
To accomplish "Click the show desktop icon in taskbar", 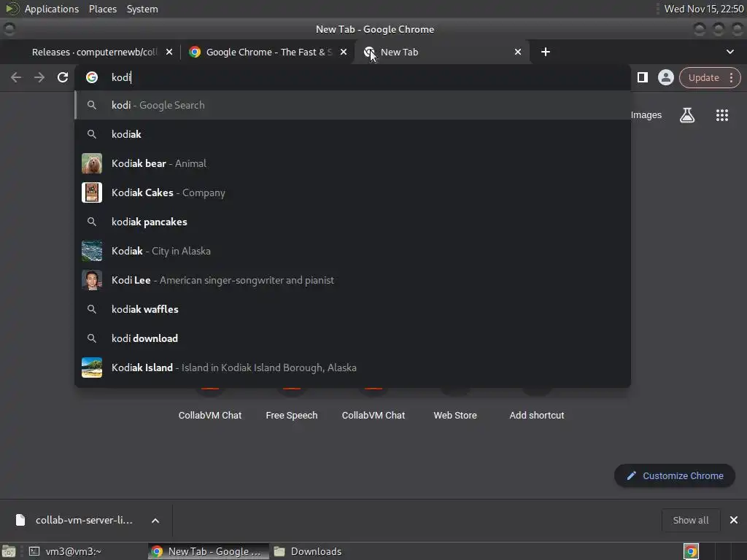I will pyautogui.click(x=9, y=551).
